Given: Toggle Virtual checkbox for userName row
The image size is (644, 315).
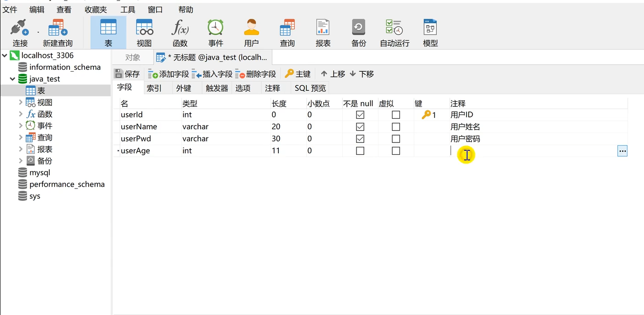Looking at the screenshot, I should click(x=396, y=127).
